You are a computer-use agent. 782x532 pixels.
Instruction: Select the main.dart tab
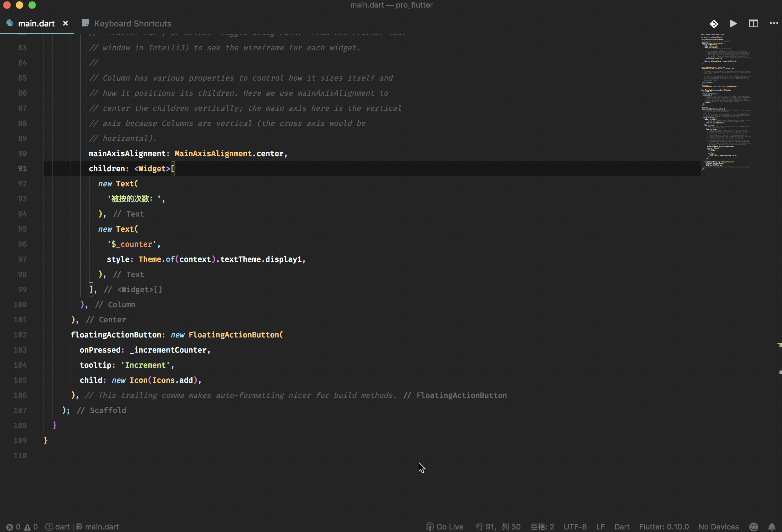[36, 24]
